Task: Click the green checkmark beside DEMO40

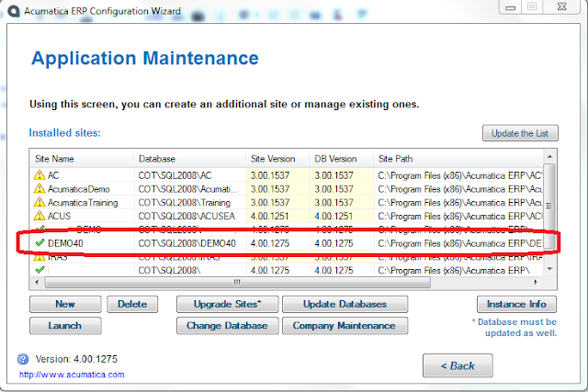Action: (40, 243)
